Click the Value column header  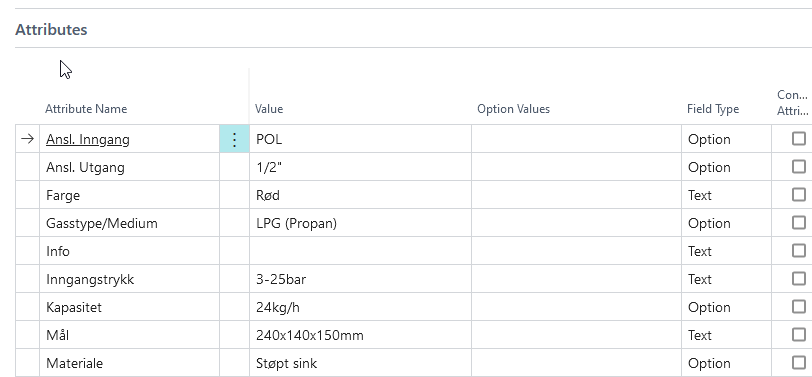point(269,109)
